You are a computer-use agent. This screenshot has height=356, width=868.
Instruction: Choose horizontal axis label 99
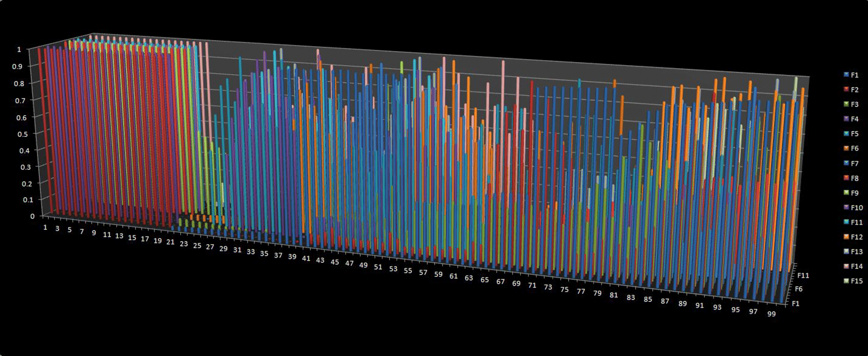(x=772, y=314)
